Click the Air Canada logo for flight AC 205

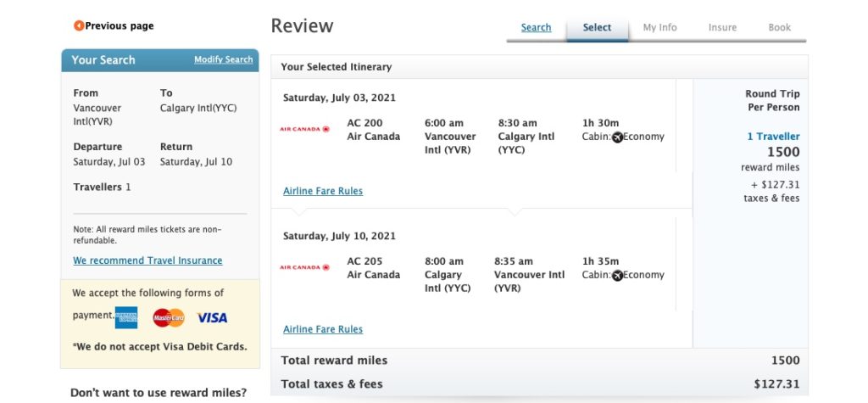point(304,267)
